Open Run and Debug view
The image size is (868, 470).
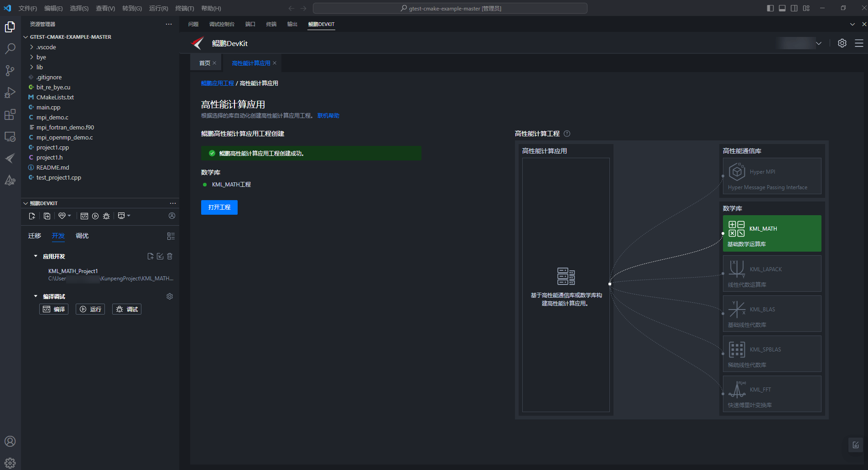pyautogui.click(x=10, y=92)
